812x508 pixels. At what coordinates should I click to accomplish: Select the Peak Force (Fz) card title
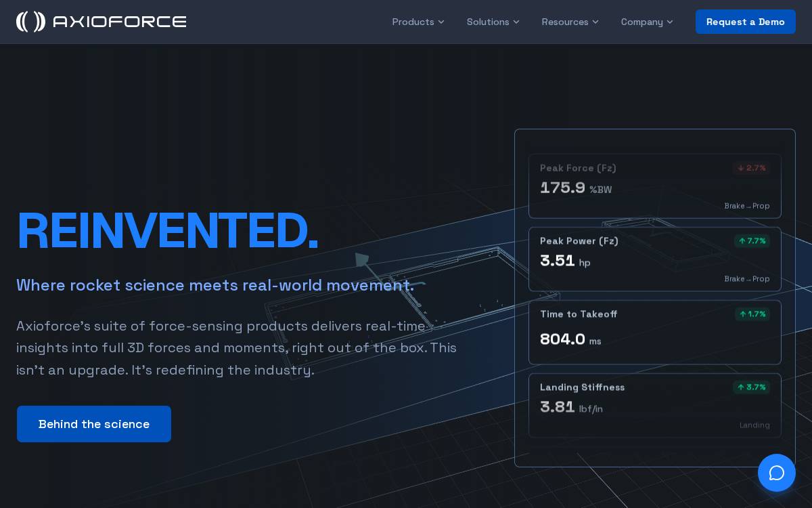(x=578, y=168)
